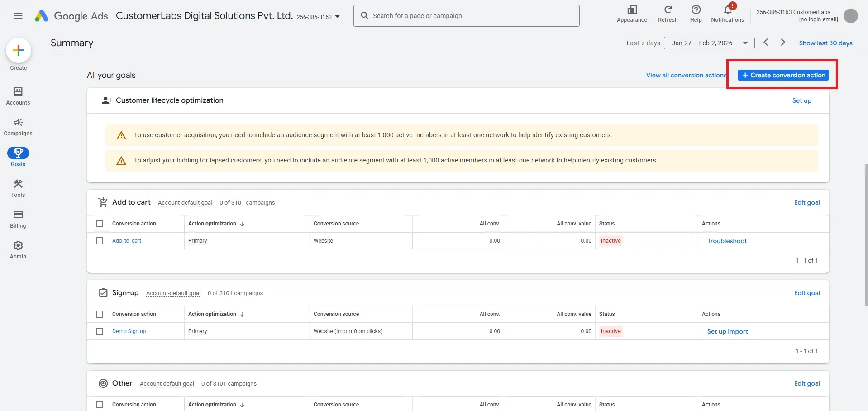This screenshot has width=868, height=411.
Task: Click Edit goal for Sign-up
Action: (807, 293)
